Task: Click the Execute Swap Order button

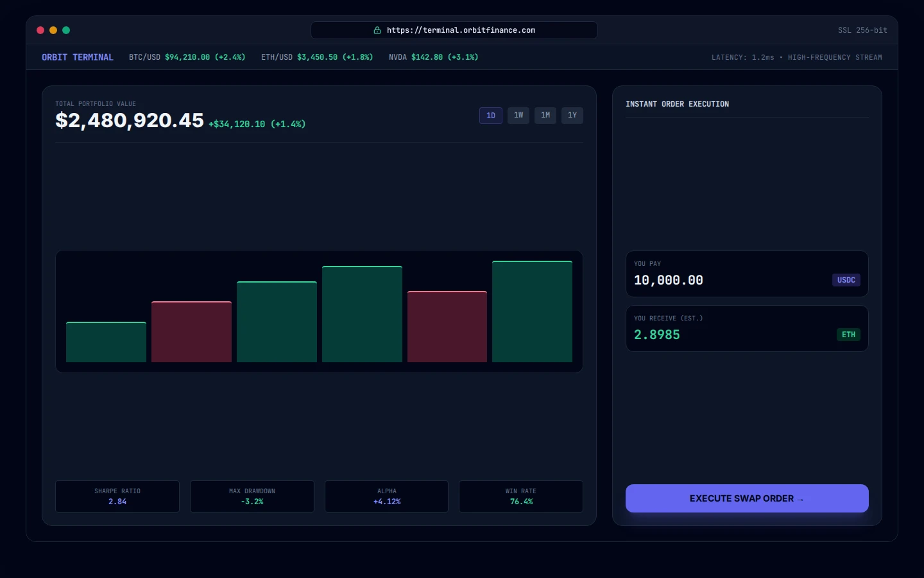Action: click(x=747, y=498)
